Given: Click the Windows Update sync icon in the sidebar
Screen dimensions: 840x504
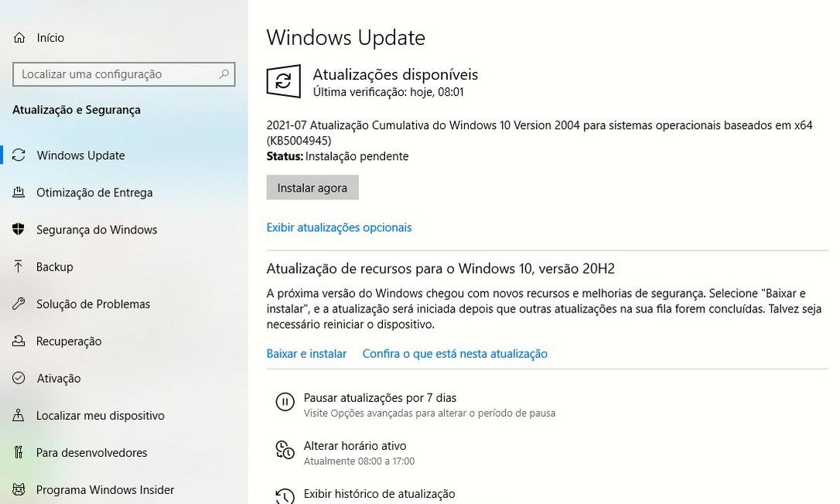Looking at the screenshot, I should (19, 155).
